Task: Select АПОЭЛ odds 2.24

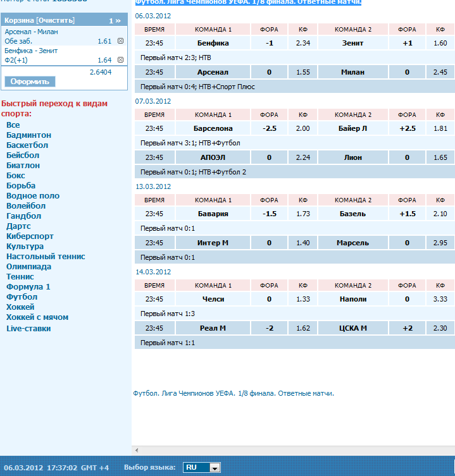Action: coord(303,157)
